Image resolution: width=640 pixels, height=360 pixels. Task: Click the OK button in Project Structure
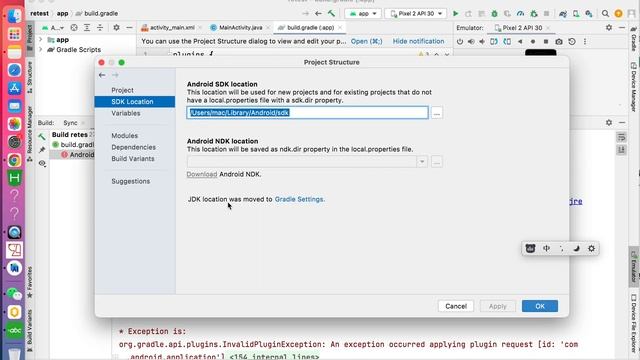click(540, 306)
